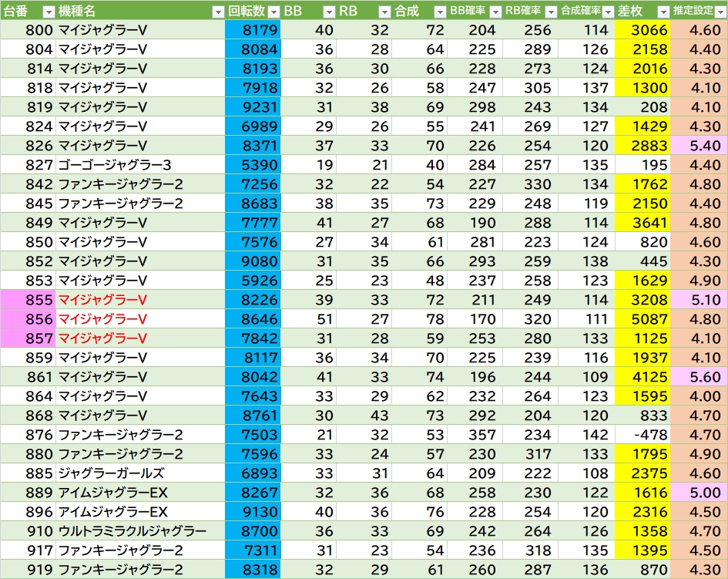Click rotation count cell 5390
This screenshot has height=579, width=728.
click(x=253, y=164)
